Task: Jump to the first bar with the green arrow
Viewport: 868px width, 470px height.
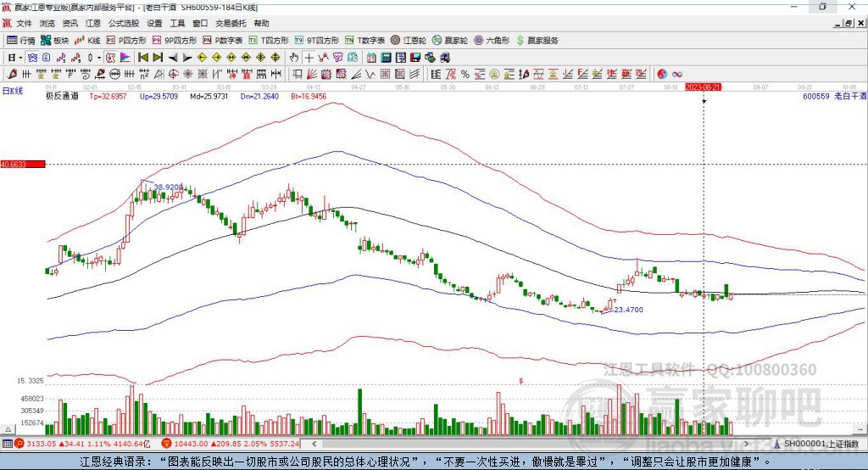Action: point(142,58)
